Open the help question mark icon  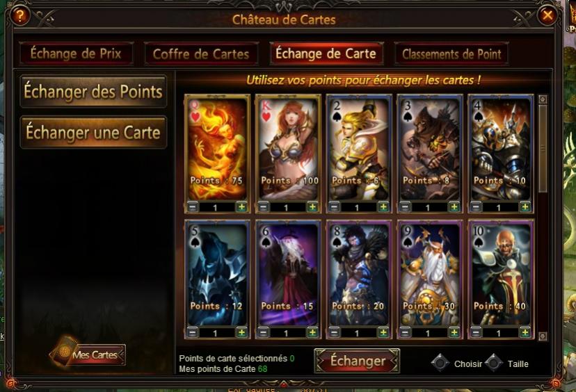pyautogui.click(x=20, y=15)
